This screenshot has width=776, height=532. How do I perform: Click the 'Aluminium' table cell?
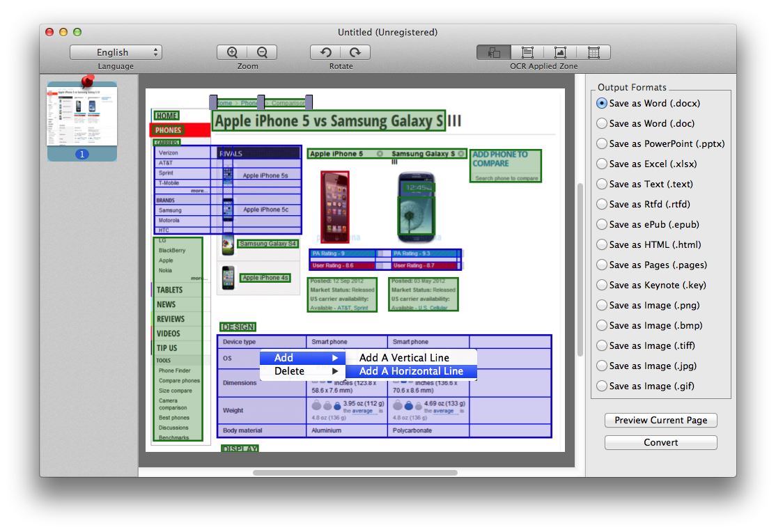[346, 430]
